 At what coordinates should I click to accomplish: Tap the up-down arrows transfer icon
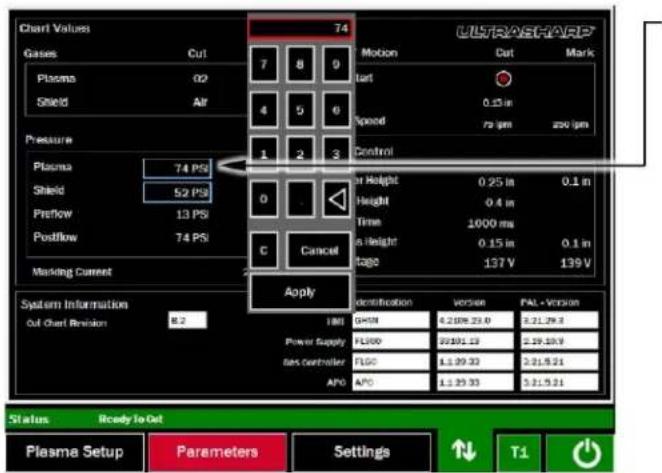[x=464, y=450]
